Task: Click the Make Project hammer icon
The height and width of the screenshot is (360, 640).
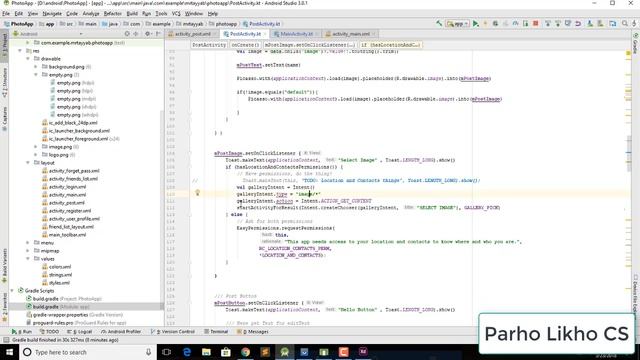Action: (x=439, y=24)
